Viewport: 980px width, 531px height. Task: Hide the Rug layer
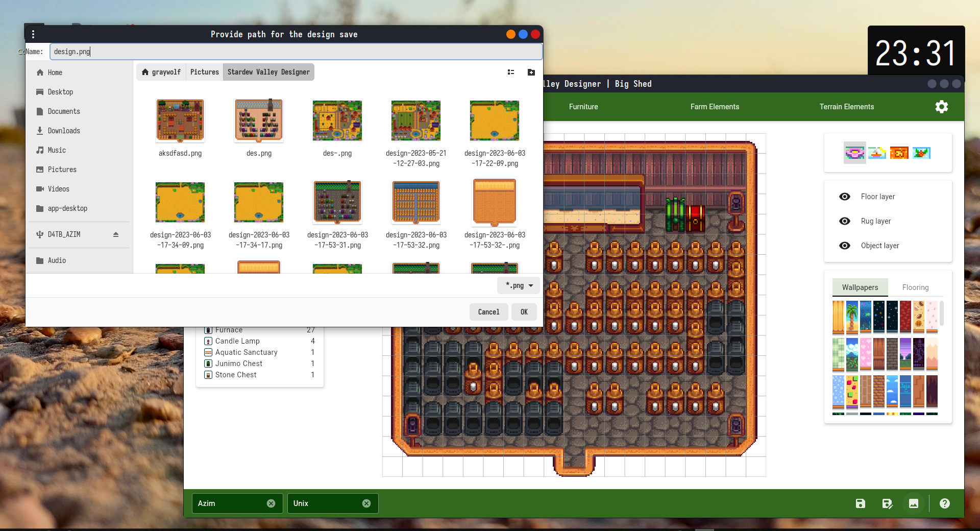click(x=845, y=221)
